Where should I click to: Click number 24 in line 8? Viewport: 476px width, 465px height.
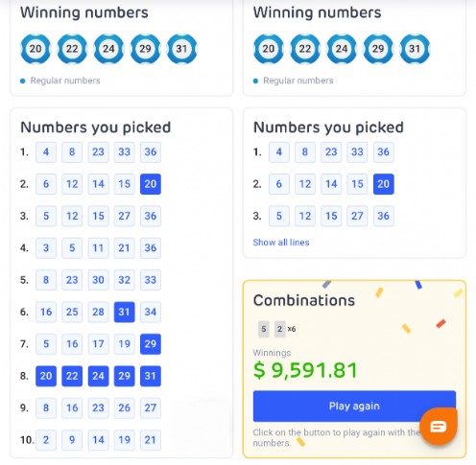pos(98,376)
